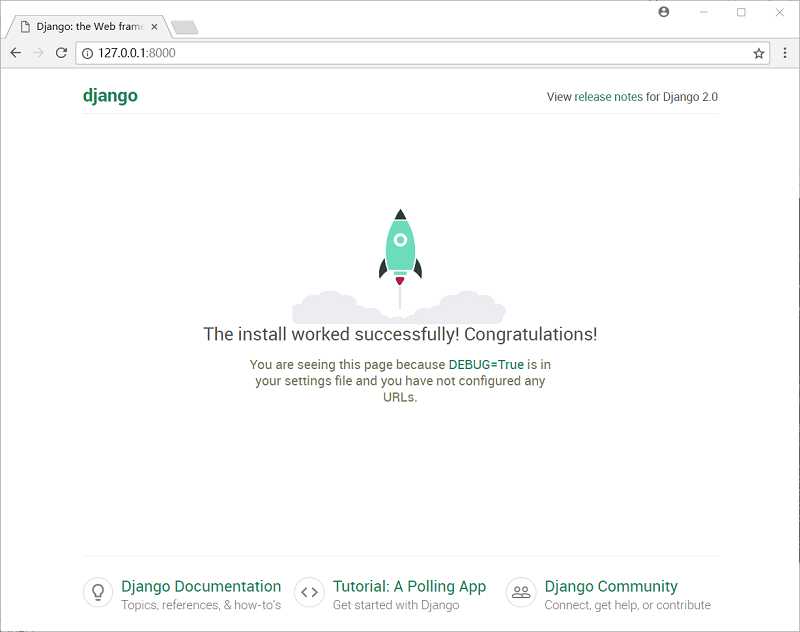
Task: Select the Django: the Web framework tab
Action: (x=89, y=27)
